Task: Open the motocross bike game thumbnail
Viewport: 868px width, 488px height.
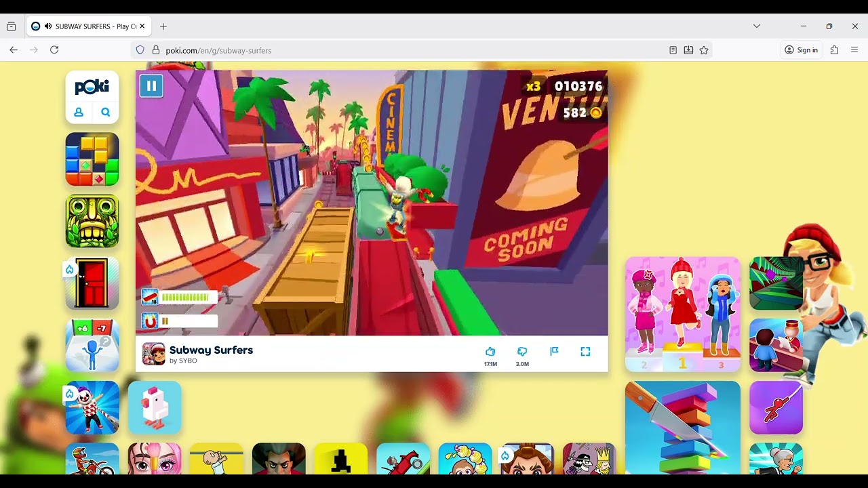Action: click(x=92, y=459)
